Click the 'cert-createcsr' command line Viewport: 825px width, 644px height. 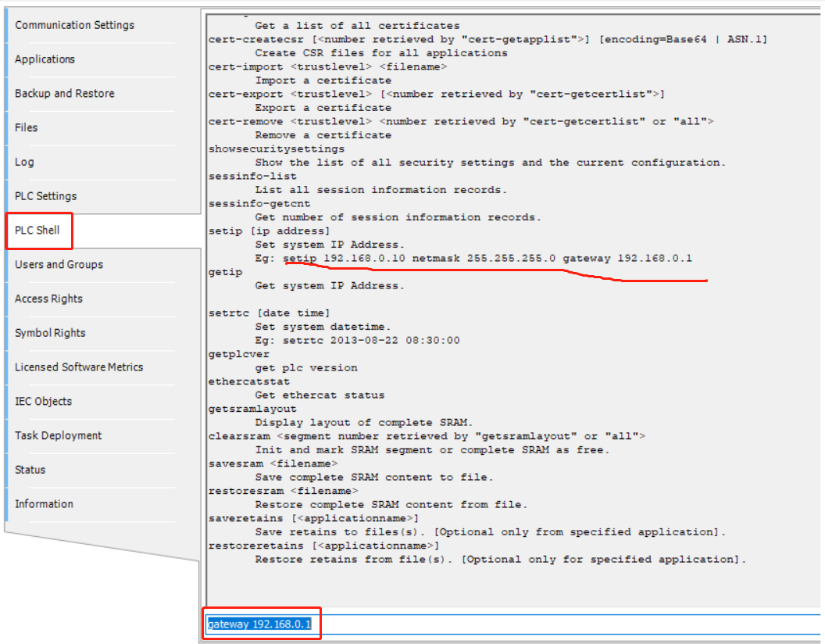(487, 39)
